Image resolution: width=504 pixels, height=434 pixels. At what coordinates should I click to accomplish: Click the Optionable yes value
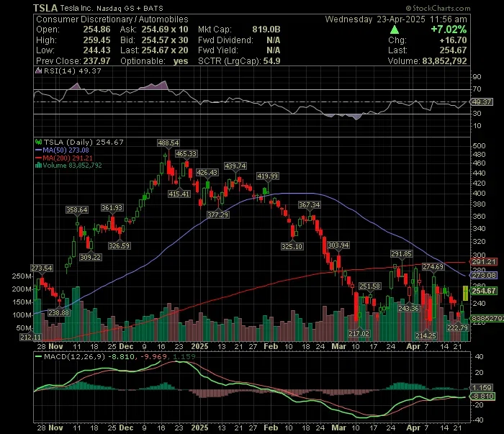coord(180,61)
